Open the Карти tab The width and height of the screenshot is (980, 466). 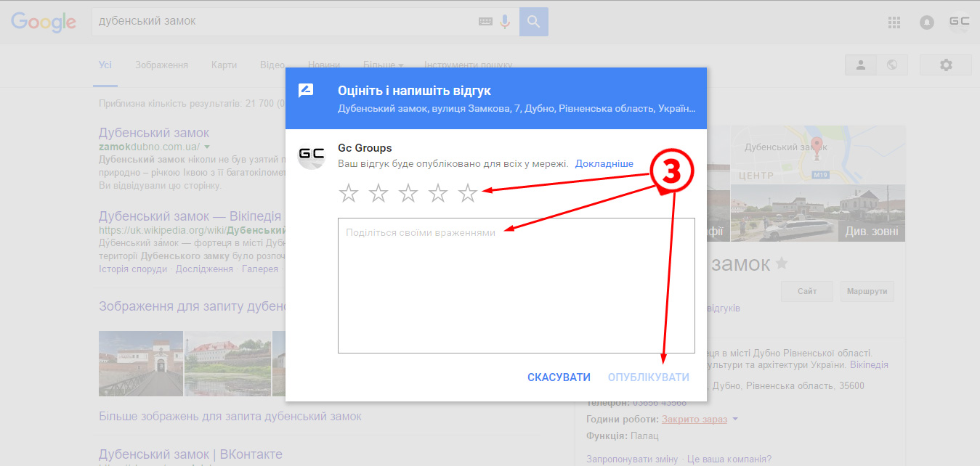tap(224, 65)
